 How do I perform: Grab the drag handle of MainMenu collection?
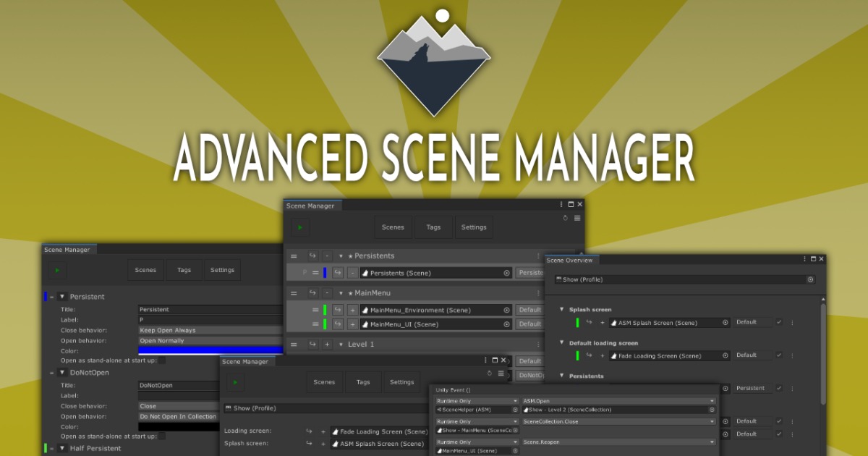coord(294,293)
